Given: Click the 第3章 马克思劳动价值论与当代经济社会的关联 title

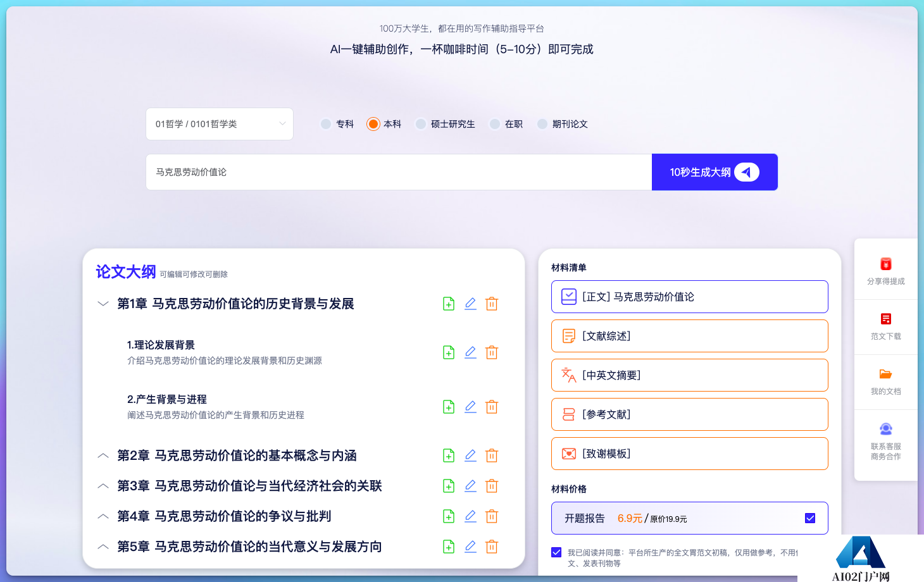Looking at the screenshot, I should [x=249, y=486].
